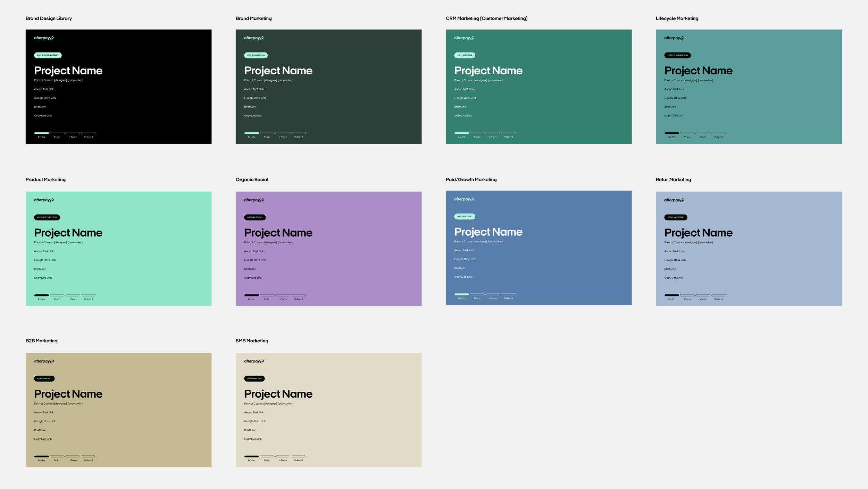This screenshot has width=868, height=489.
Task: Click the Design progress segment on Brand Marketing cover
Action: coord(267,133)
